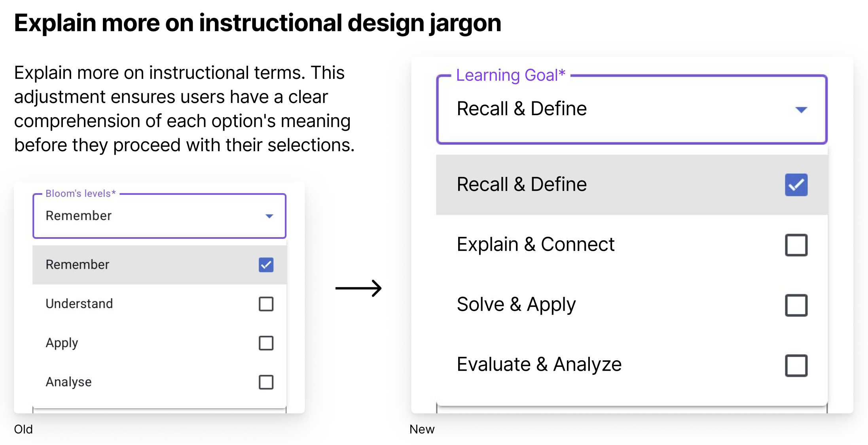Check the Apply checkbox in old list
Viewport: 868px width, 445px height.
[x=266, y=343]
